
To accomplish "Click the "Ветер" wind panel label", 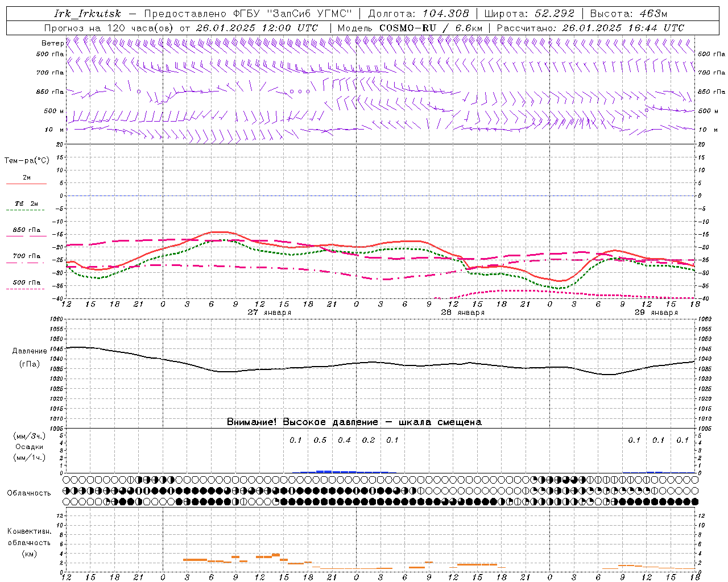I will (x=53, y=43).
